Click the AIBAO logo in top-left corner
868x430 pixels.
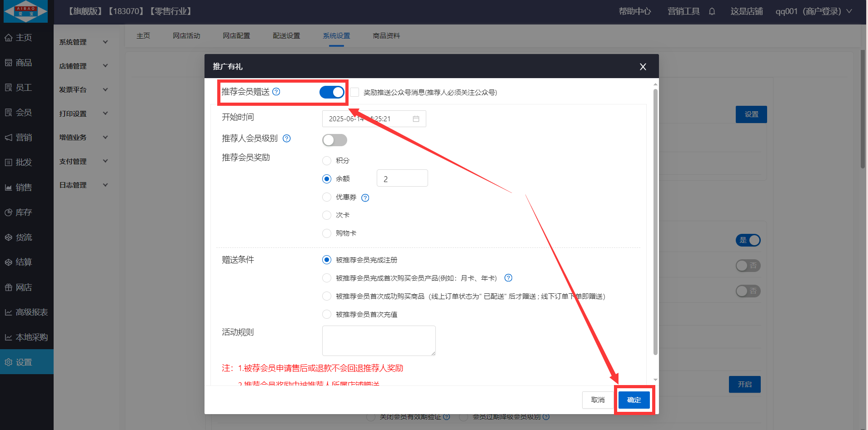(25, 11)
